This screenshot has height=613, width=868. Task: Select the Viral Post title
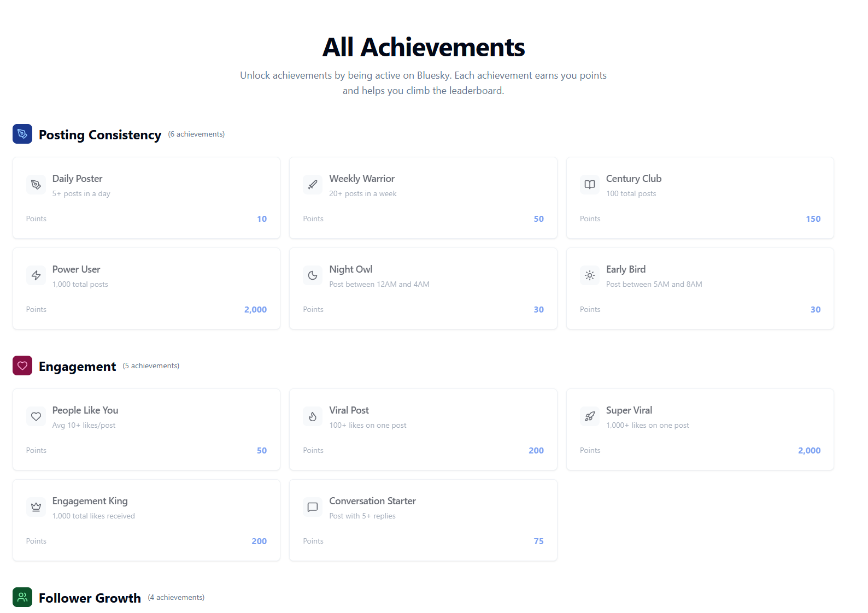[x=349, y=410]
